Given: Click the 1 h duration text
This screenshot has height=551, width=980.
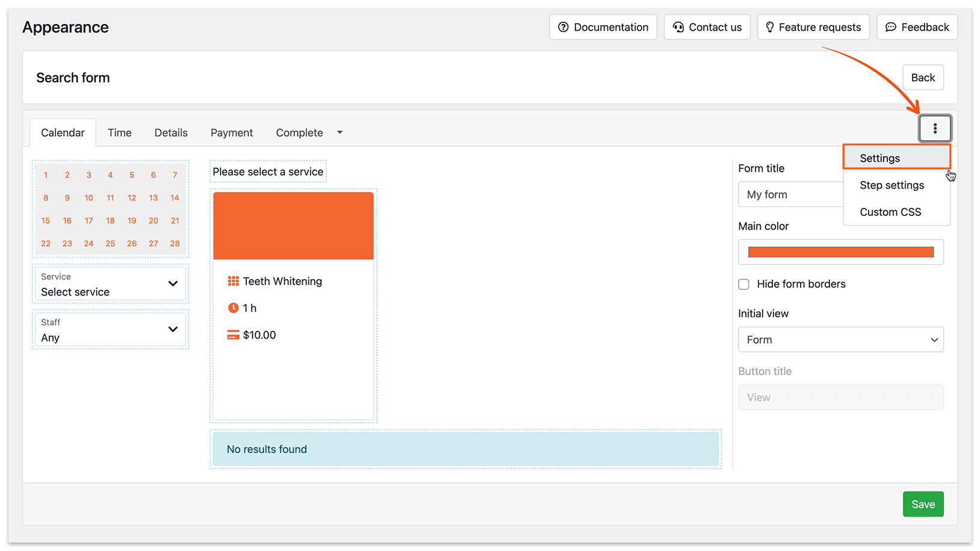Looking at the screenshot, I should click(x=250, y=308).
